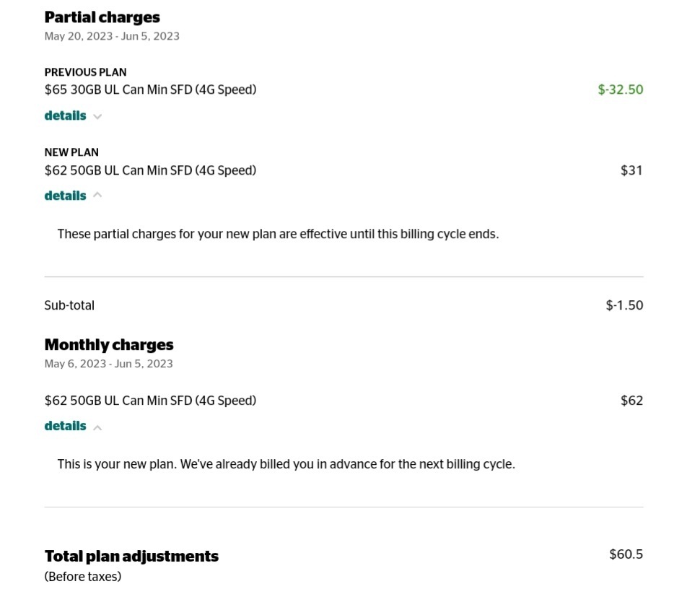This screenshot has width=700, height=602.
Task: Click the $62 monthly charge amount
Action: 631,400
